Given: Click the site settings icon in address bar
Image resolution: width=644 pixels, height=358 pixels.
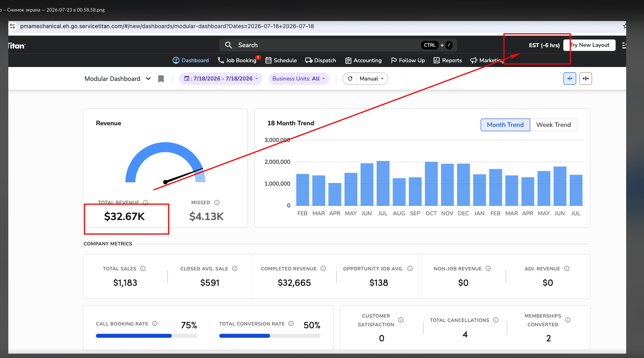Looking at the screenshot, I should click(x=13, y=26).
